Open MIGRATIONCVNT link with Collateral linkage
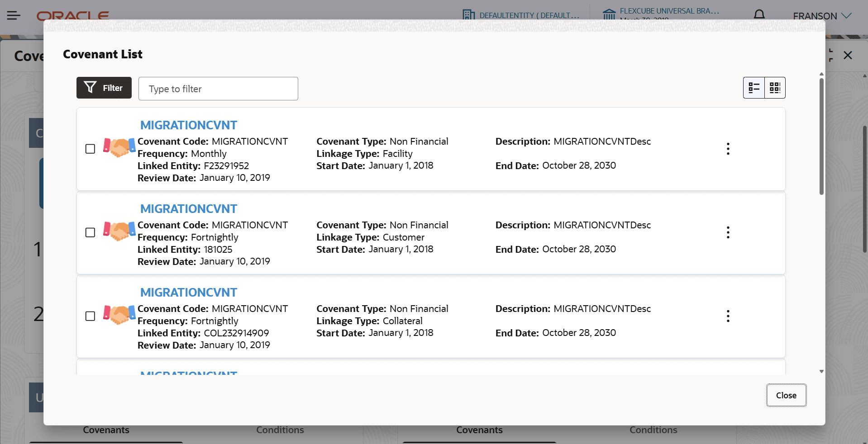Image resolution: width=868 pixels, height=444 pixels. (189, 293)
